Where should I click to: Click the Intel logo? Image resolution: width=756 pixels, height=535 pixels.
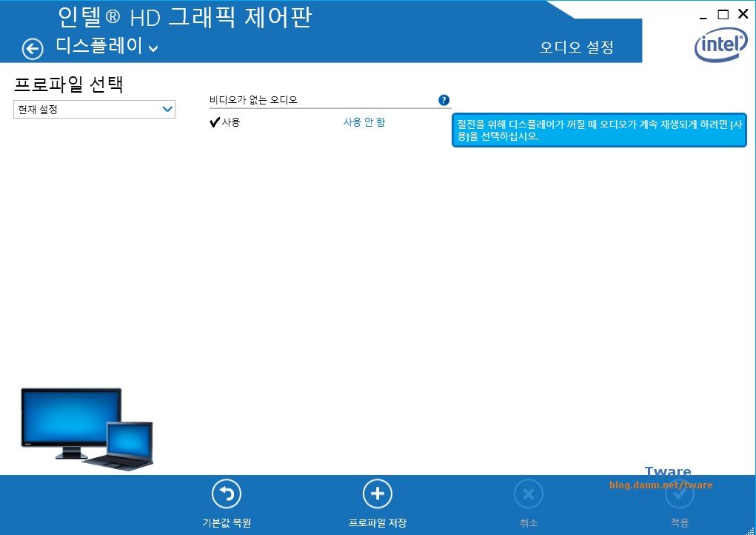pyautogui.click(x=720, y=44)
